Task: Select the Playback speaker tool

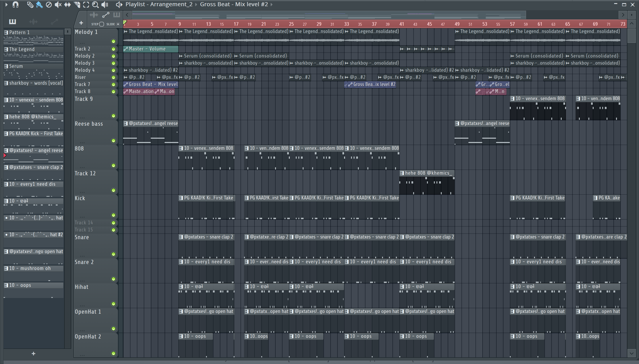Action: [x=105, y=4]
